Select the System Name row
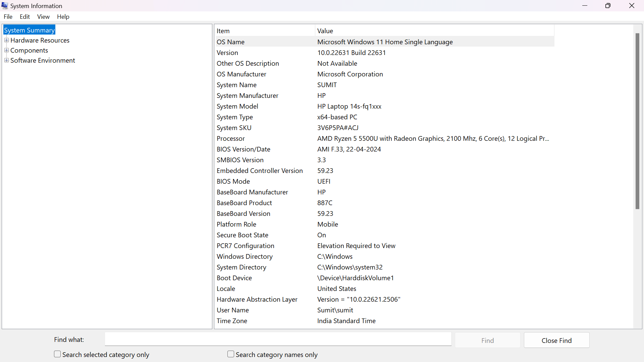This screenshot has height=362, width=644. [x=384, y=85]
